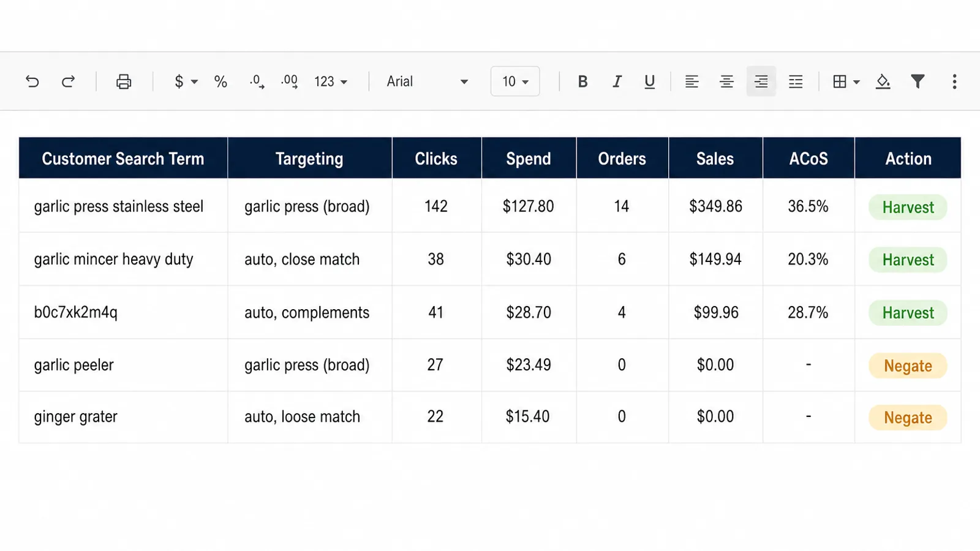Select 'auto, close match' targeting cell

309,259
